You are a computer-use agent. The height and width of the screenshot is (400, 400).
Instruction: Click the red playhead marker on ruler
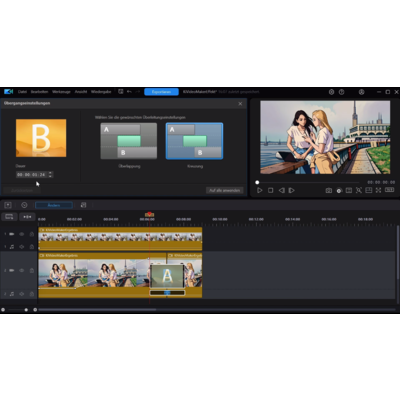pos(149,214)
